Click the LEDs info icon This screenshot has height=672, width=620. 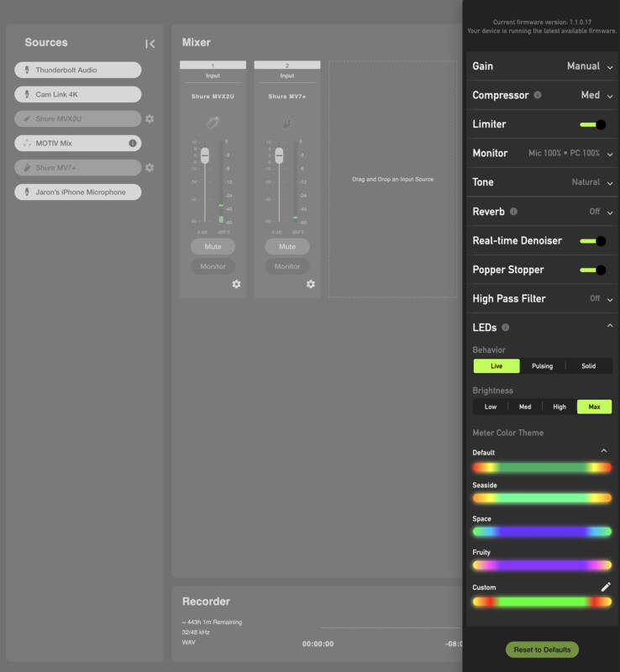pyautogui.click(x=506, y=328)
